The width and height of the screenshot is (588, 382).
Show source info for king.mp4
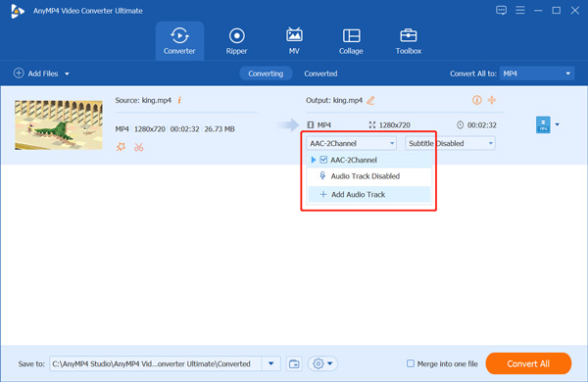pyautogui.click(x=179, y=100)
